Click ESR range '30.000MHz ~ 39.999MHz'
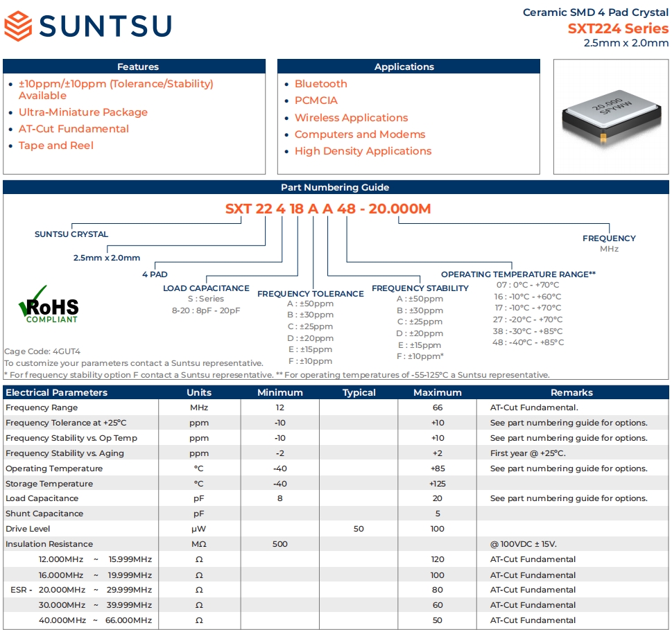Viewport: 672px width, 630px height. click(x=95, y=605)
